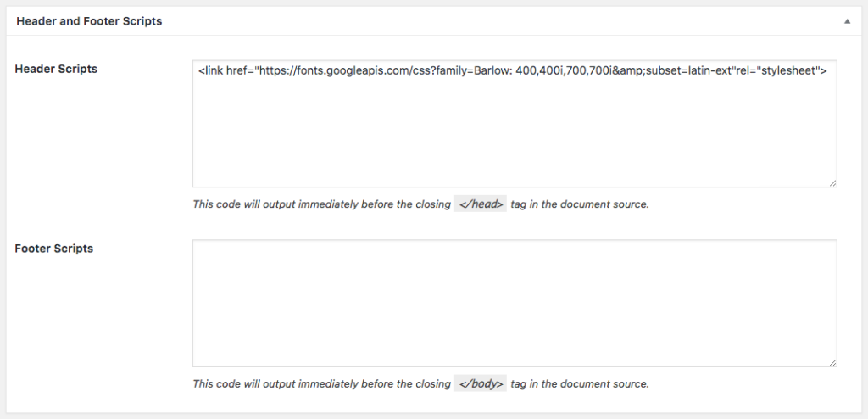Click the Footer Scripts field label
Image resolution: width=868 pixels, height=419 pixels.
(53, 249)
